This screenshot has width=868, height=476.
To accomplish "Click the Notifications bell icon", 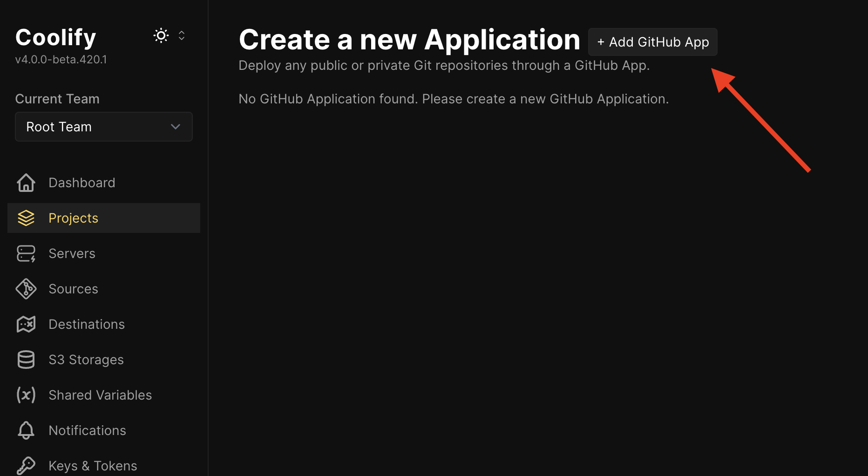I will pyautogui.click(x=26, y=430).
